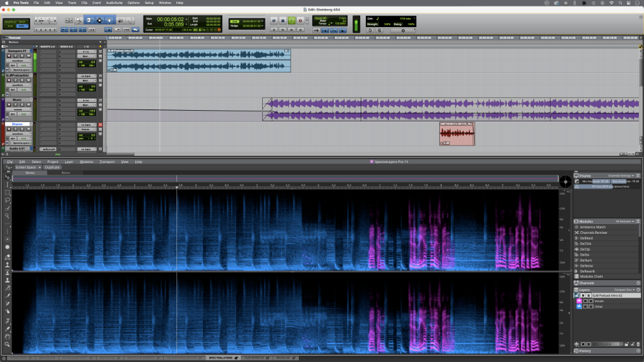The width and height of the screenshot is (644, 362).
Task: Click the SLM Podcast Intro clip on timeline
Action: click(x=199, y=61)
